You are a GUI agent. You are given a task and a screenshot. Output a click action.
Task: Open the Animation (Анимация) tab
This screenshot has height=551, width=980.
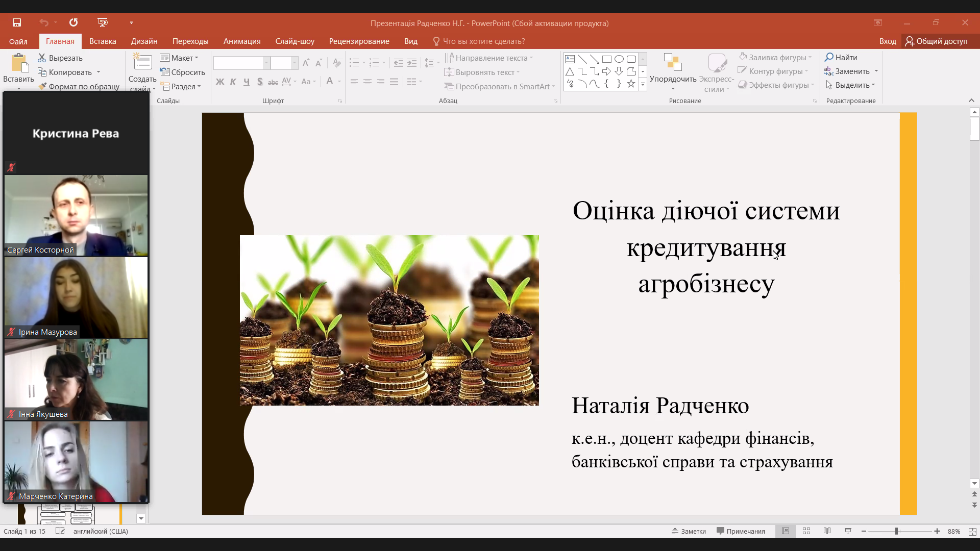click(x=242, y=41)
